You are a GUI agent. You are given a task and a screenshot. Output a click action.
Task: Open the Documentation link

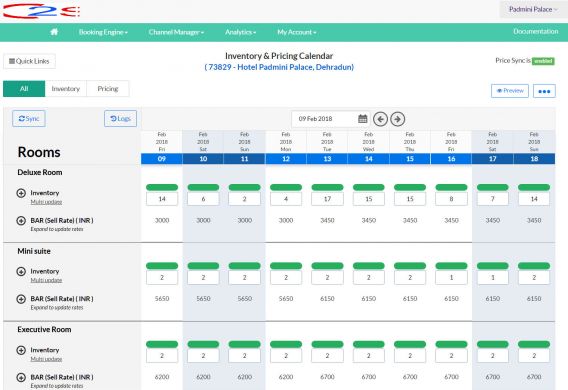535,32
